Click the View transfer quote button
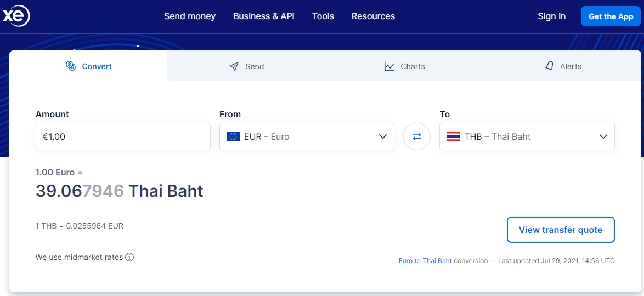644x296 pixels. pyautogui.click(x=561, y=230)
